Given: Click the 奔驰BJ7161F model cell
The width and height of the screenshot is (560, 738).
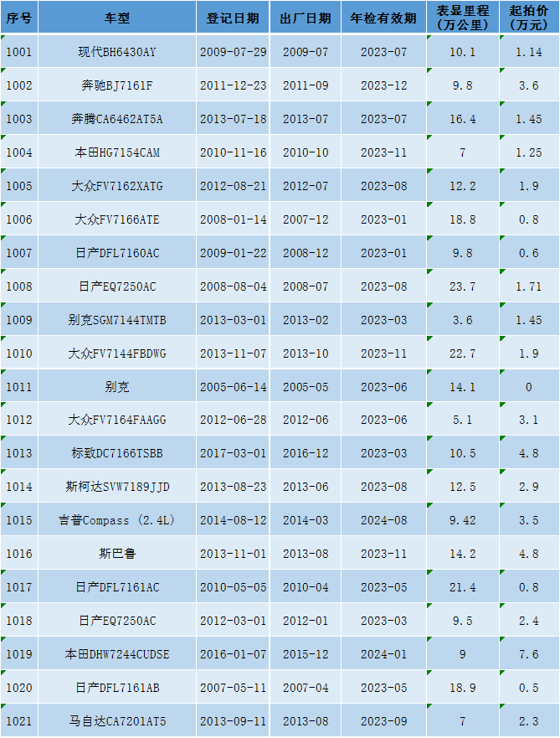Looking at the screenshot, I should pos(117,85).
